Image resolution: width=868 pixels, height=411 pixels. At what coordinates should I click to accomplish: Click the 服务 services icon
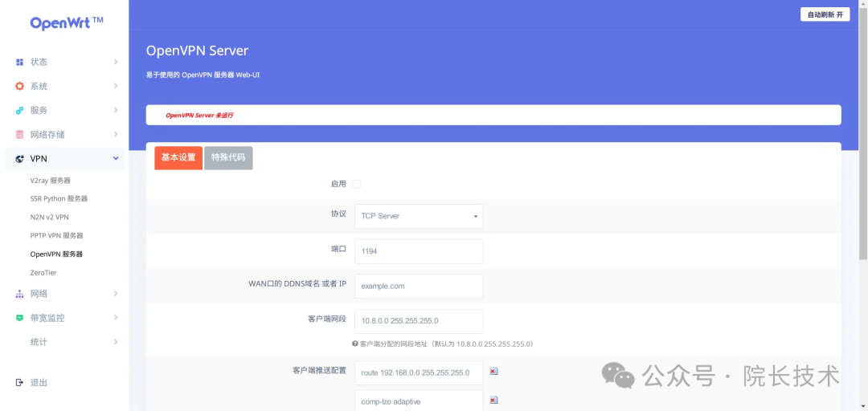[20, 110]
